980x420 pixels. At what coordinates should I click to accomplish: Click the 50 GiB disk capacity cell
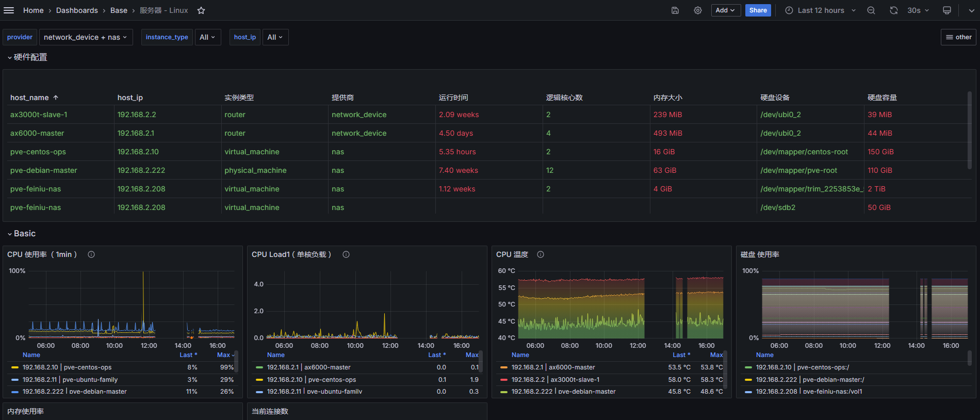[879, 207]
